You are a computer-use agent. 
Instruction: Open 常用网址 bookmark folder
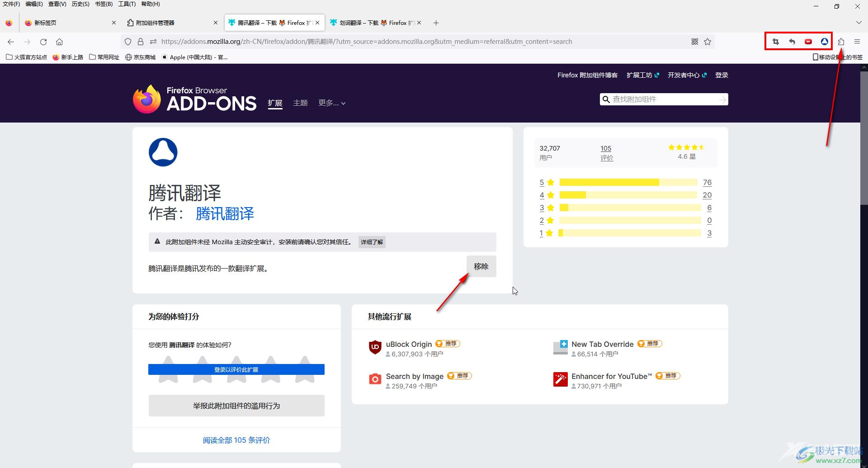tap(104, 57)
